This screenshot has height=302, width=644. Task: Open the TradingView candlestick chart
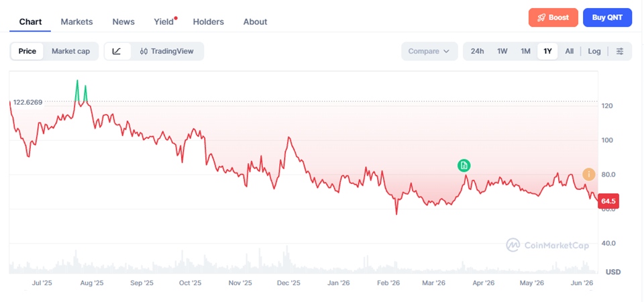point(167,52)
